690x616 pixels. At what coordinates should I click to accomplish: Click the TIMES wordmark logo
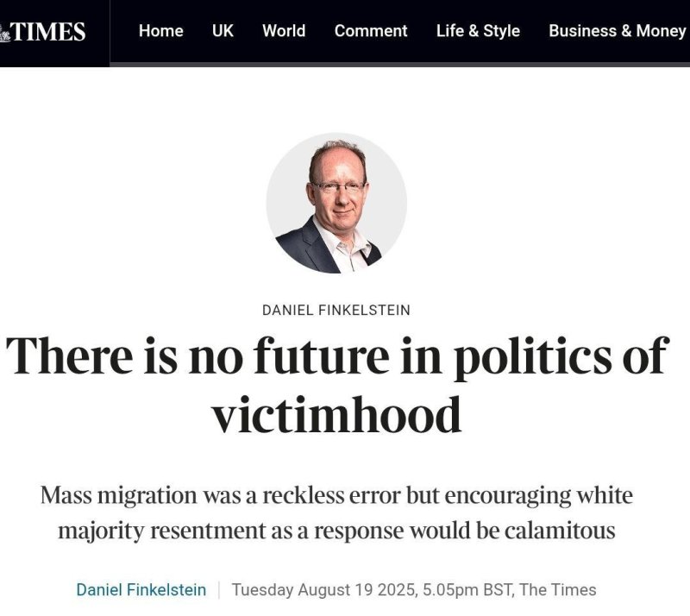49,33
